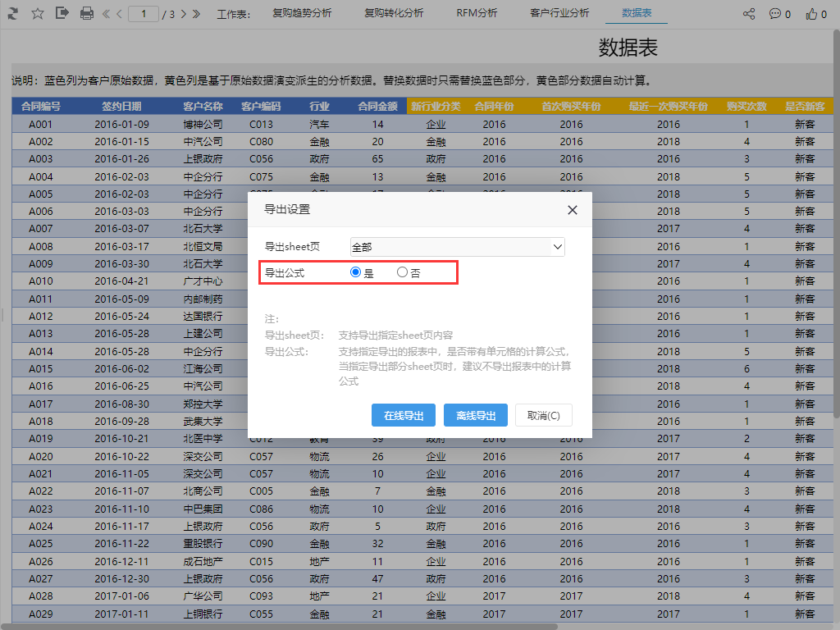The image size is (840, 630).
Task: Click the 中巴集团 customer cell
Action: [203, 509]
